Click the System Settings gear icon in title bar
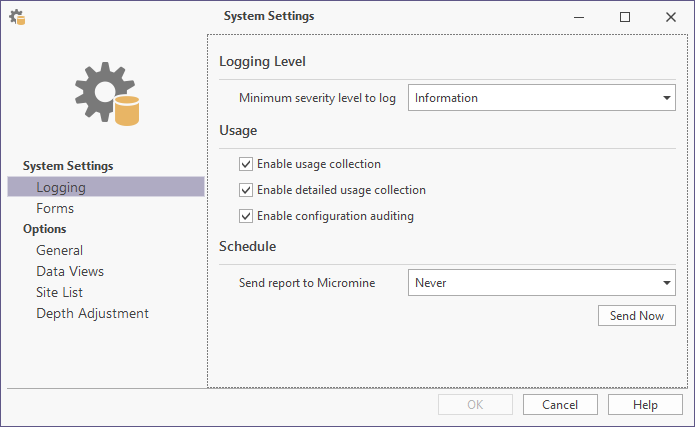The image size is (695, 427). (17, 17)
